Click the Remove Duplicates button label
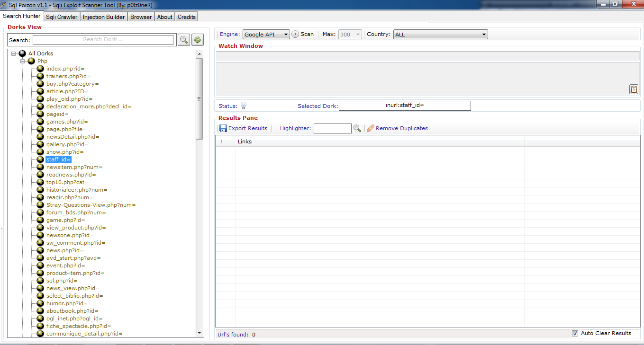The height and width of the screenshot is (345, 644). [402, 128]
